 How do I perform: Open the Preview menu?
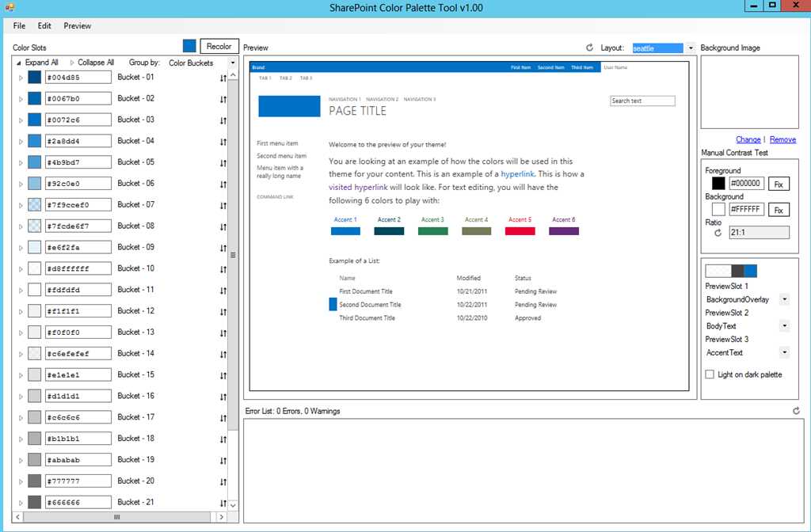pyautogui.click(x=77, y=26)
